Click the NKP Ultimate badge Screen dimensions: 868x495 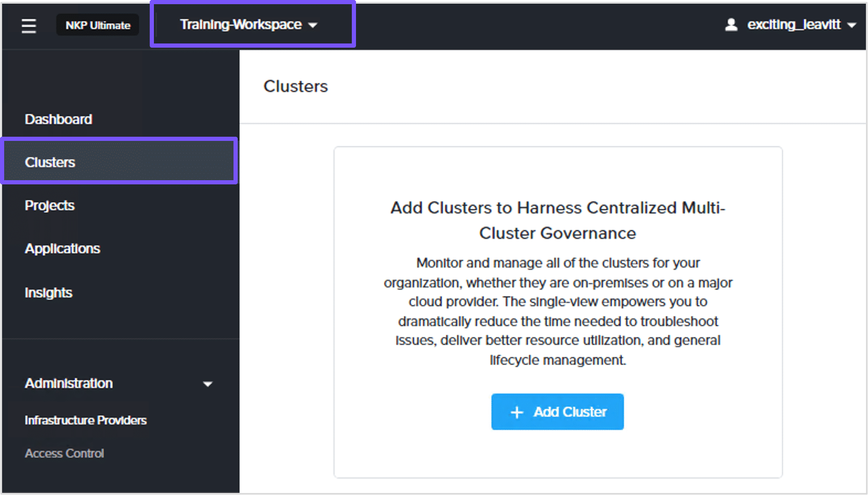pyautogui.click(x=98, y=25)
